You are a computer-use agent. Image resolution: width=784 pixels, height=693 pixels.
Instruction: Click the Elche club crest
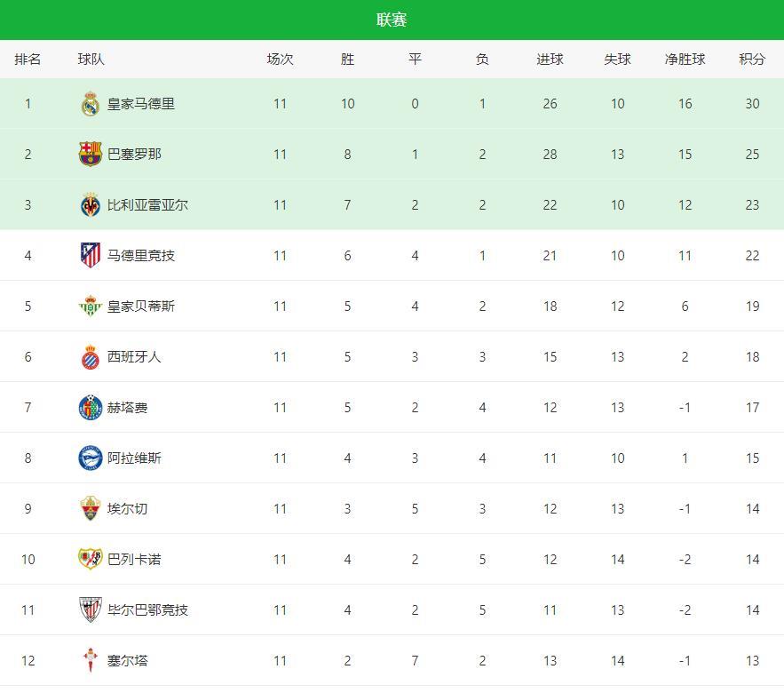point(91,509)
